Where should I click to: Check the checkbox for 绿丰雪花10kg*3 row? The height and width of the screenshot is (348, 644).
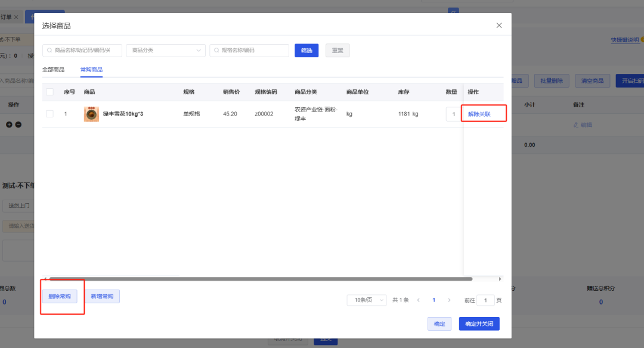[49, 113]
